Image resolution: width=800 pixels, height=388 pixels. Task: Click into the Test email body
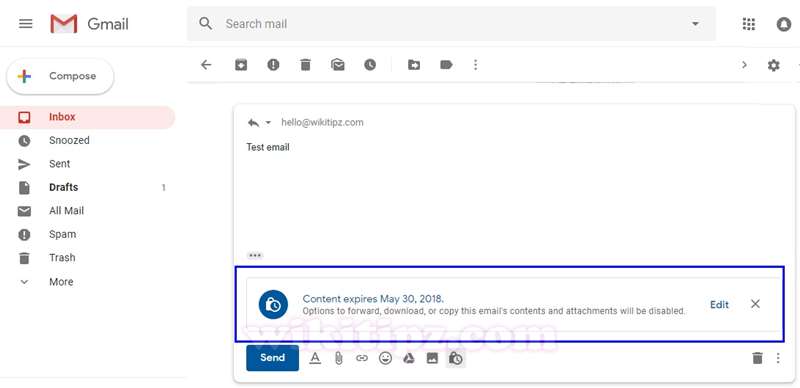[x=268, y=147]
